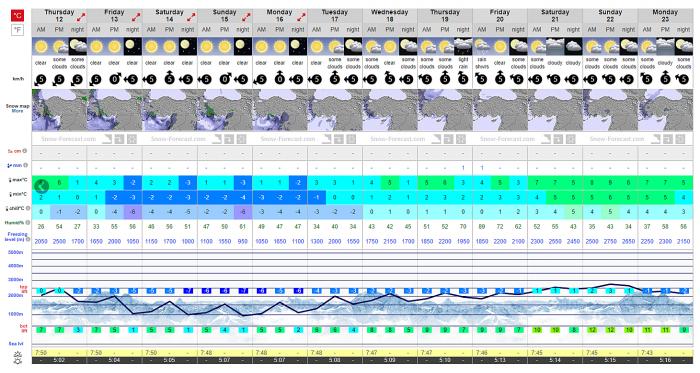The width and height of the screenshot is (700, 373).
Task: Click the 'Freezing level (m)' row label
Action: (x=16, y=236)
